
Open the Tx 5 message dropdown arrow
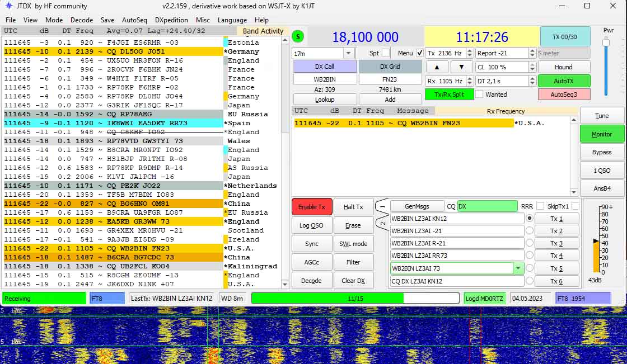[518, 268]
